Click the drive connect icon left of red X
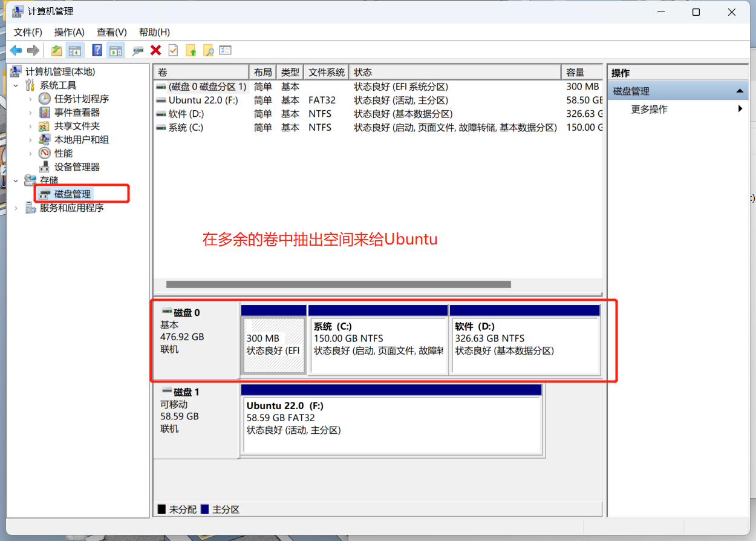The image size is (756, 541). pyautogui.click(x=138, y=50)
